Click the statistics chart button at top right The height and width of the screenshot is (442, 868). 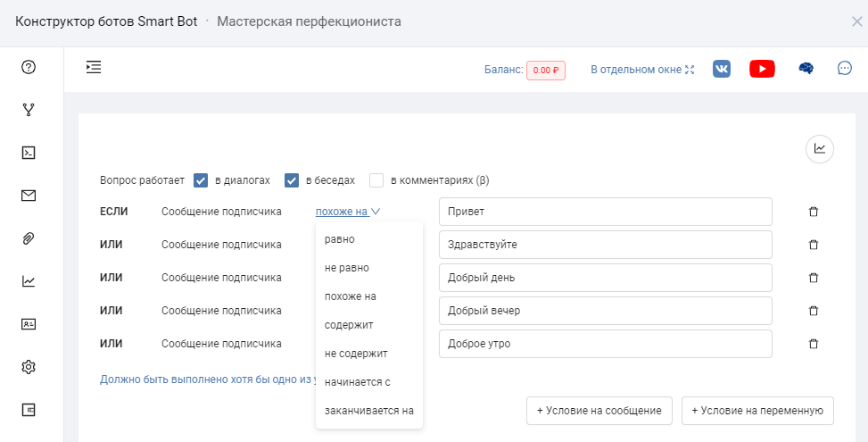pyautogui.click(x=819, y=149)
